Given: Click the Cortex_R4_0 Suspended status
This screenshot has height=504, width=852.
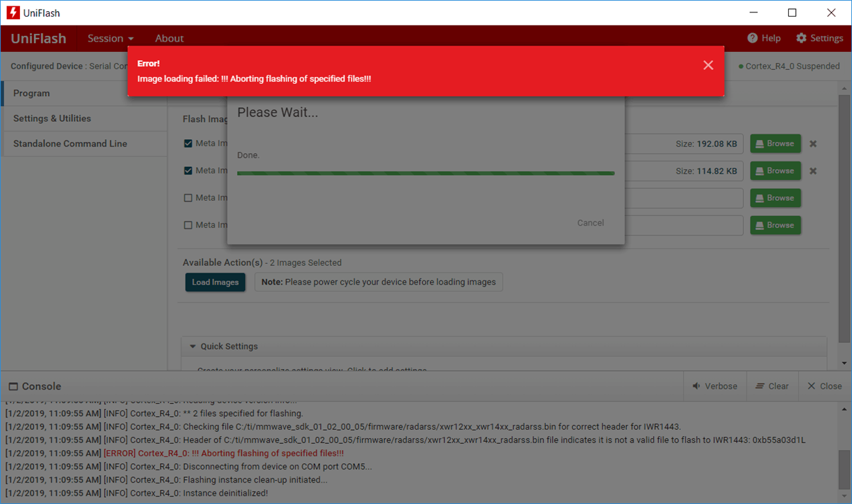Looking at the screenshot, I should point(789,66).
